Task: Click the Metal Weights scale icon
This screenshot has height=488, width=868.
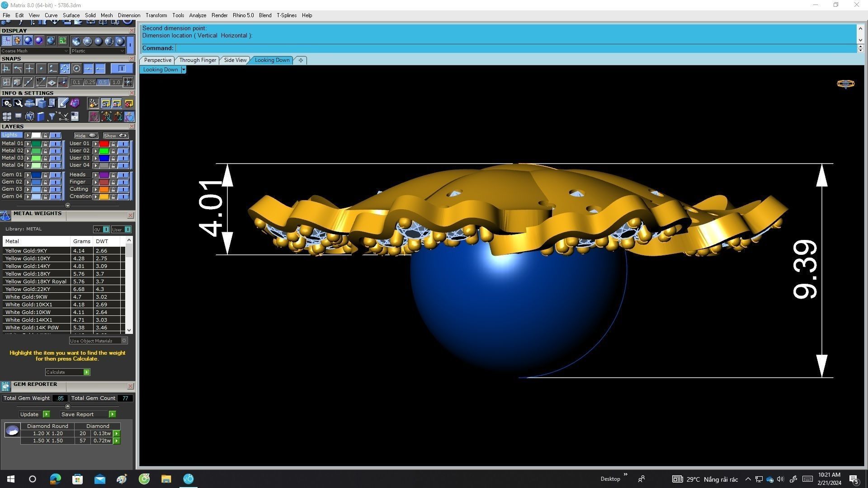Action: pos(5,216)
